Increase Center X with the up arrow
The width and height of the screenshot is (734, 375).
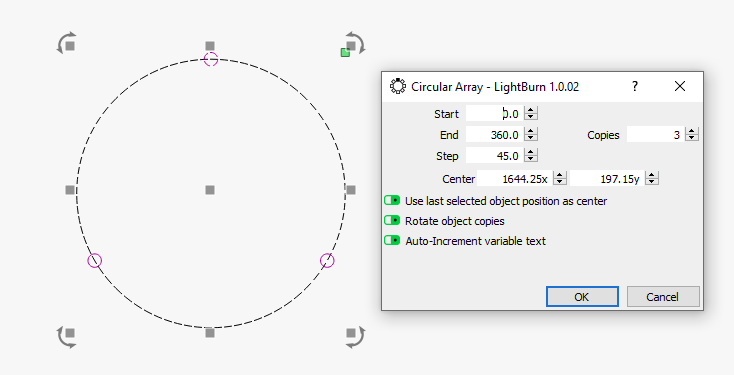(x=560, y=175)
